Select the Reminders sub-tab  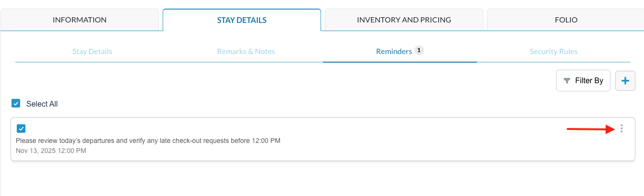click(x=394, y=51)
